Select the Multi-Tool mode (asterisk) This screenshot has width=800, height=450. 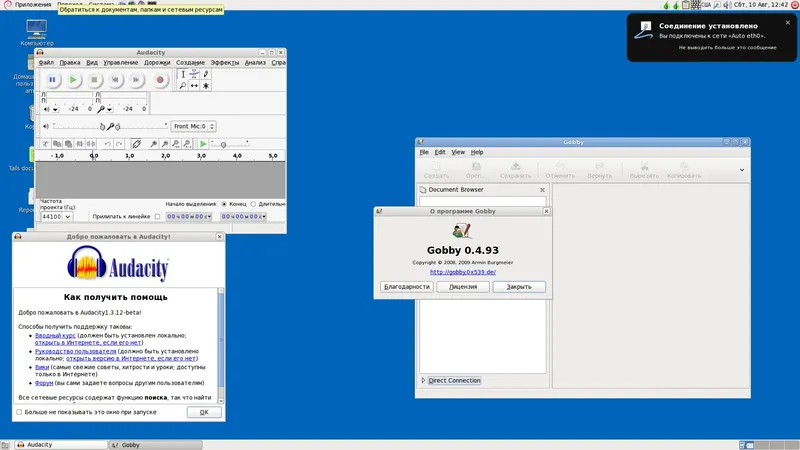tap(206, 86)
